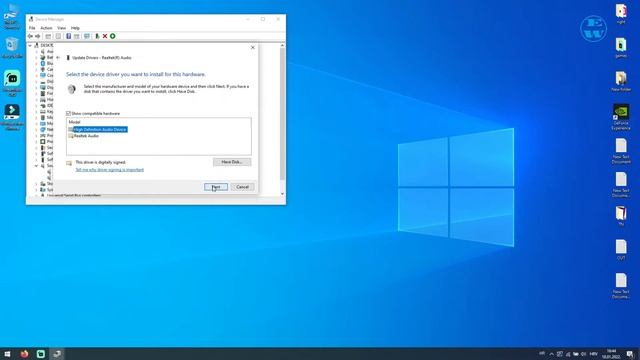The image size is (640, 360).
Task: Click Back arrow in Device Manager toolbar
Action: 30,36
